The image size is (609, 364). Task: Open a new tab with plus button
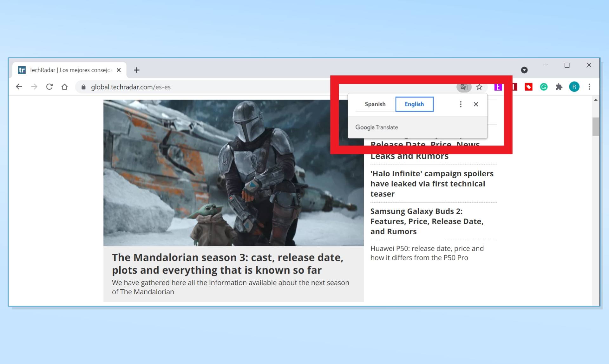137,70
